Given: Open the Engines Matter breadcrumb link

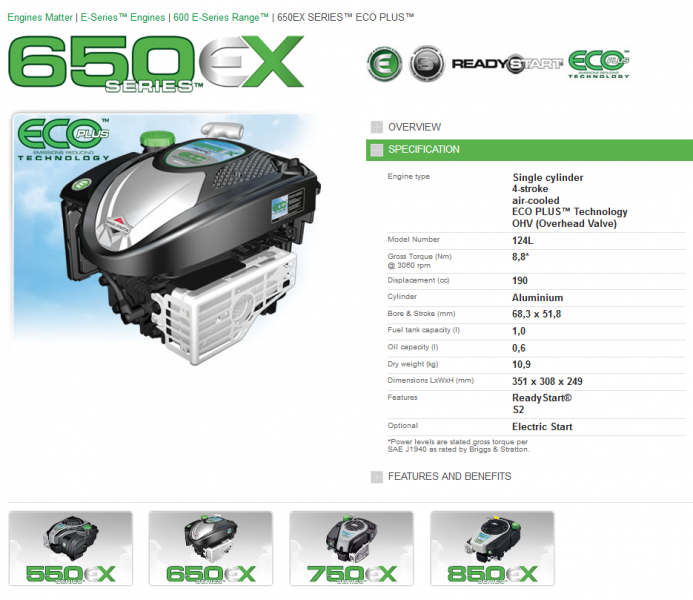Looking at the screenshot, I should [40, 17].
